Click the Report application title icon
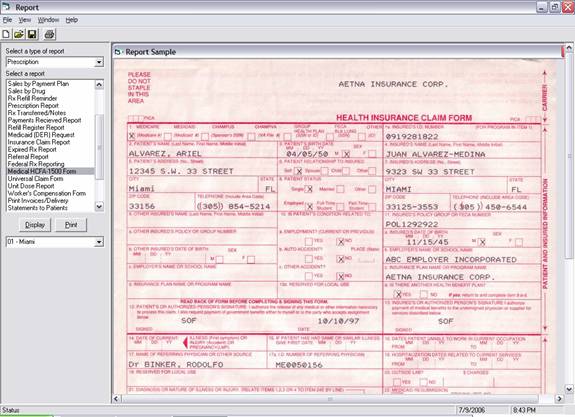 coord(6,7)
